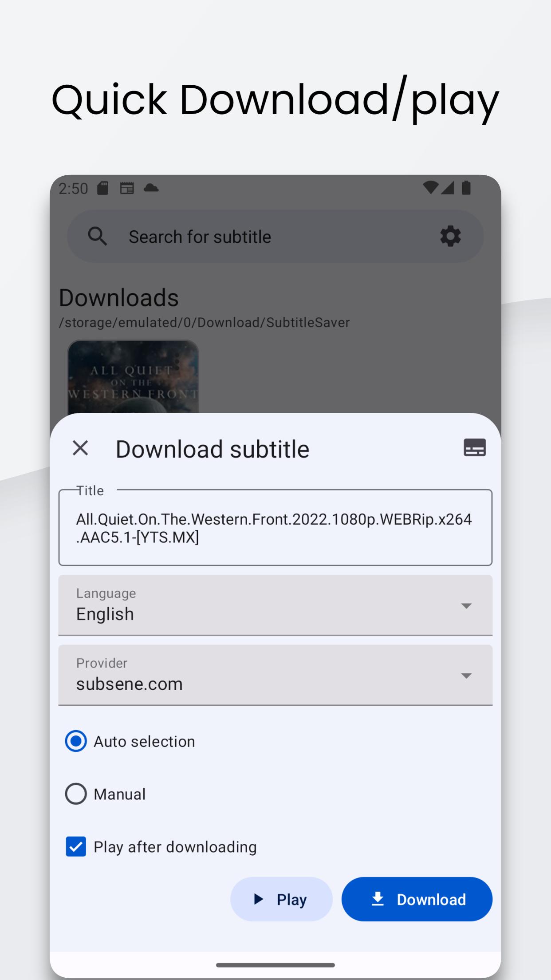Select the Auto selection radio button
Image resolution: width=551 pixels, height=980 pixels.
pyautogui.click(x=76, y=741)
